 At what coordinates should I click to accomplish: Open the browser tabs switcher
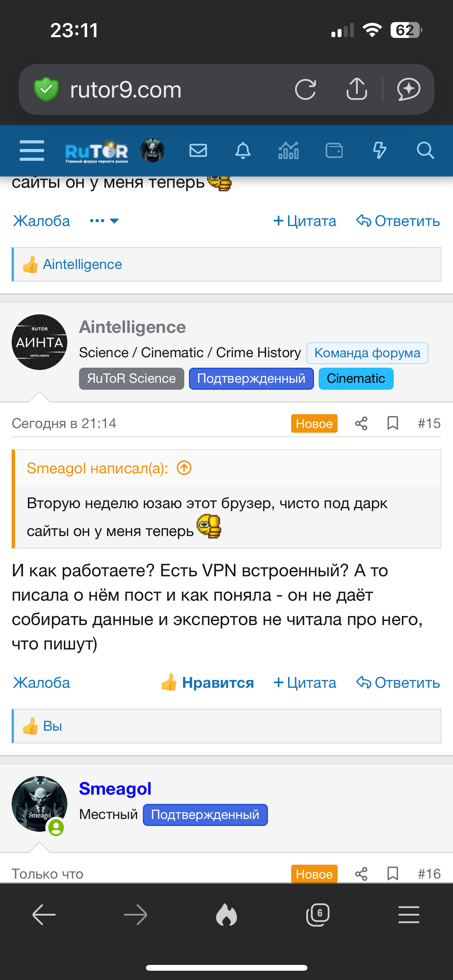[317, 915]
